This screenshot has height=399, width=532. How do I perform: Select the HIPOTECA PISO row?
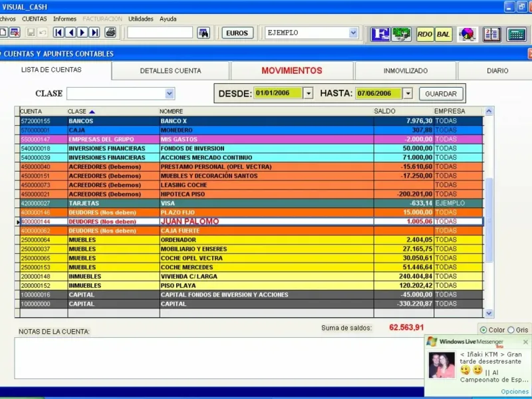click(x=252, y=194)
